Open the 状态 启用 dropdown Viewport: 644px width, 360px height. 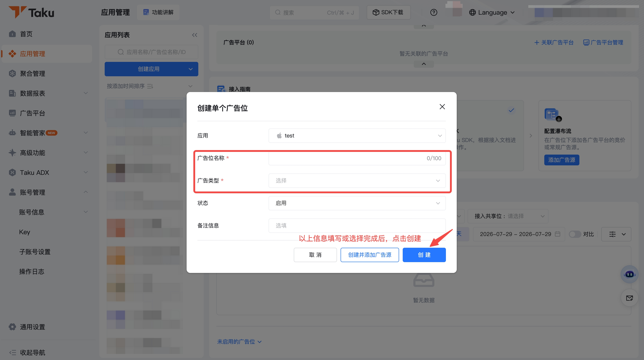357,203
